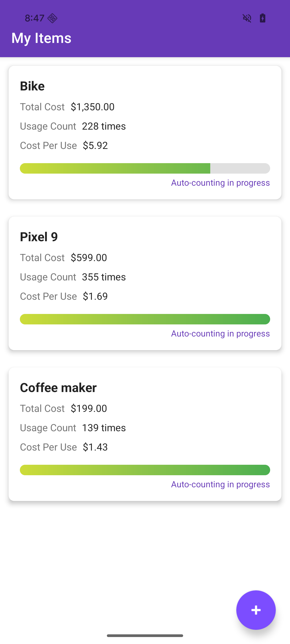The width and height of the screenshot is (290, 644).
Task: Tap the battery charging status icon
Action: 263,18
